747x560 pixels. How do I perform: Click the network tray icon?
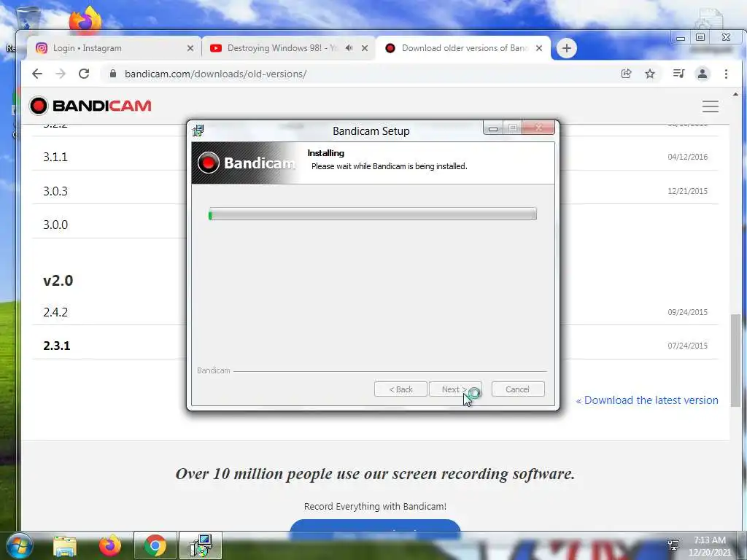[673, 545]
